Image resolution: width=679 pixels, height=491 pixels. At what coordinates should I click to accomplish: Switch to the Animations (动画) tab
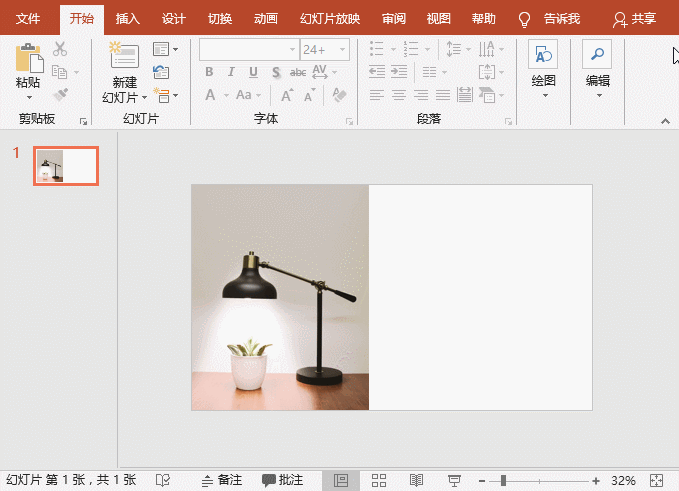click(266, 18)
